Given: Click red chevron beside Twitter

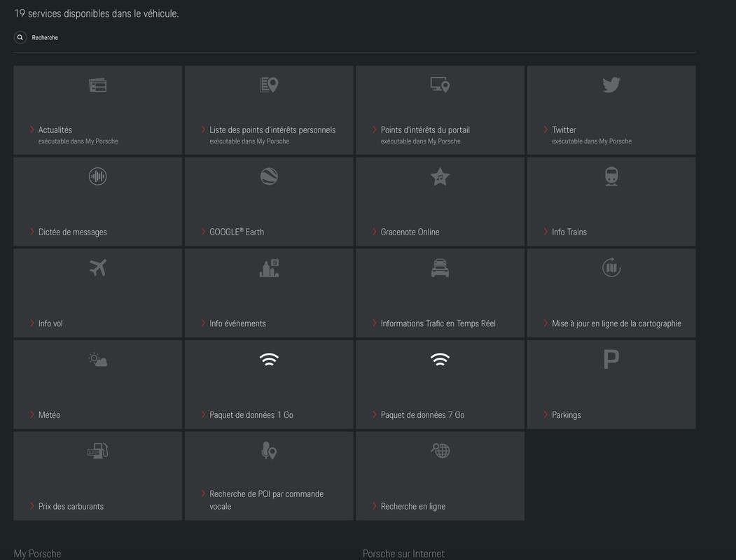Looking at the screenshot, I should 546,129.
